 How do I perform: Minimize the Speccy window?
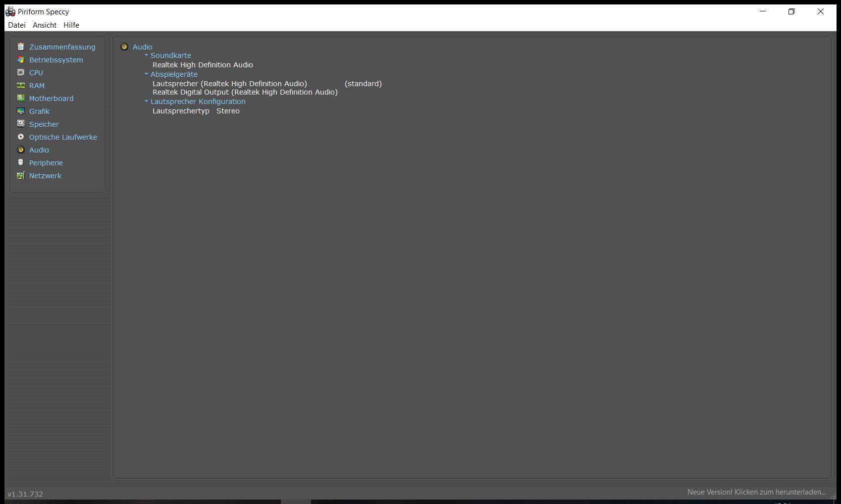[763, 11]
